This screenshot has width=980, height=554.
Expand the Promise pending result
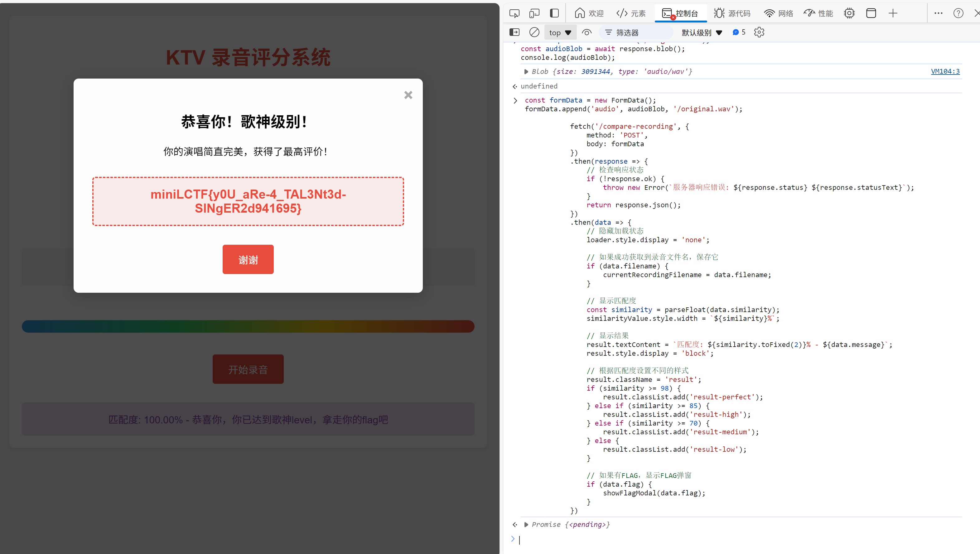[x=526, y=525]
